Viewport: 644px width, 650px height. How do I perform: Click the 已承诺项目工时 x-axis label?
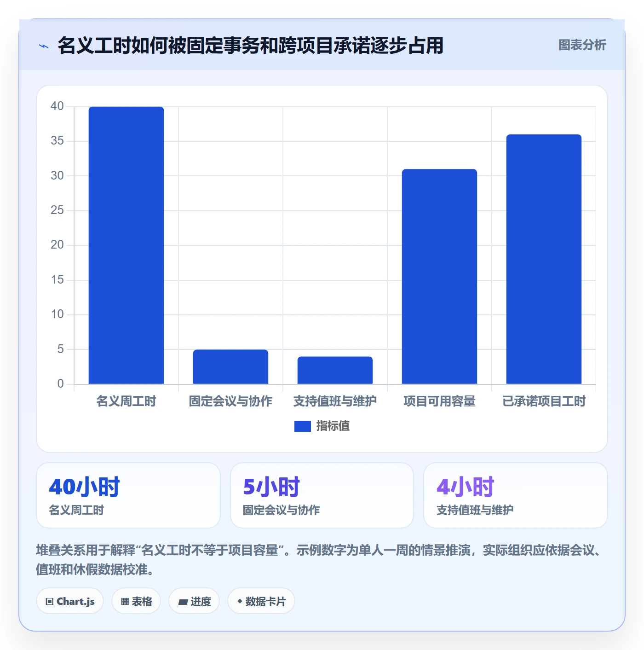544,401
